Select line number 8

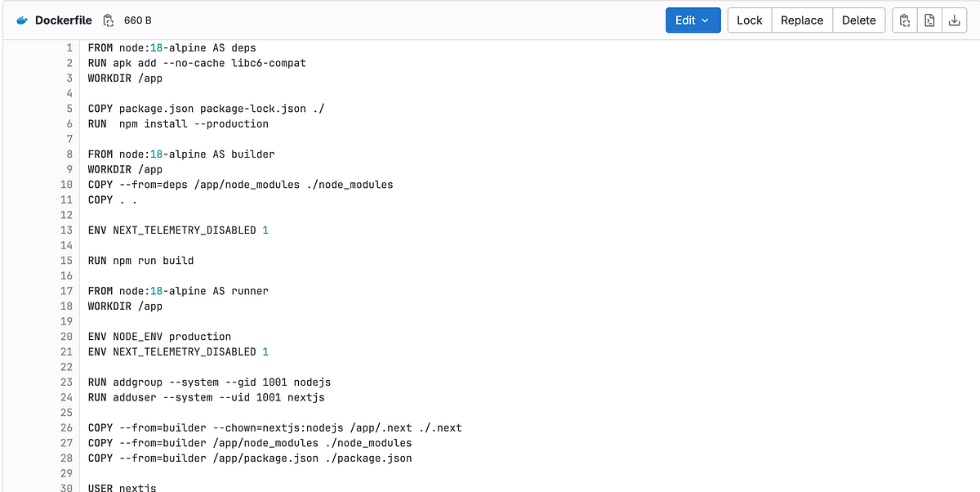(69, 154)
